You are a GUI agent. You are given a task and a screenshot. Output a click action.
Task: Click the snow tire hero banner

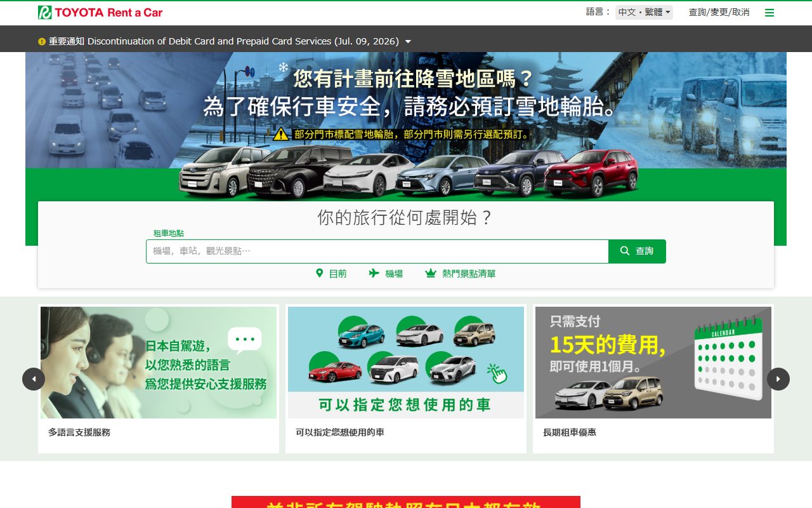(x=406, y=126)
